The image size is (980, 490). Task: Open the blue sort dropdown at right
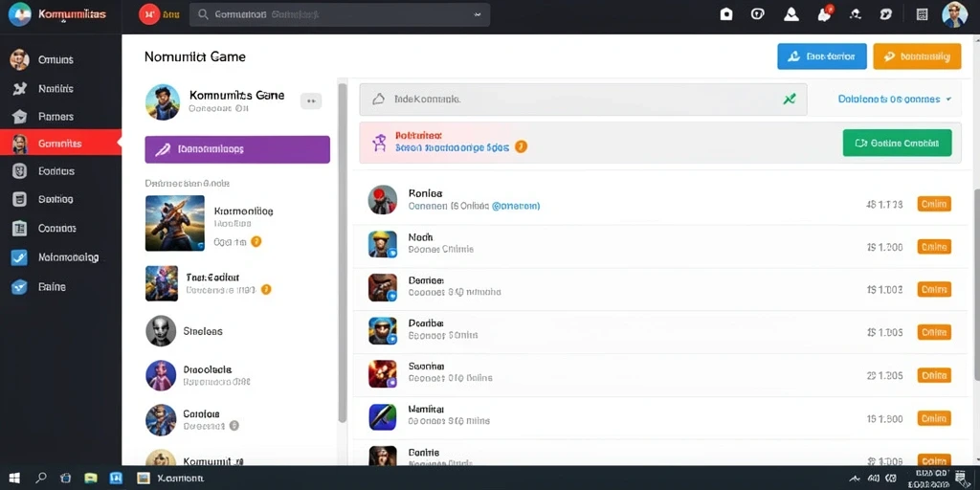click(x=895, y=99)
